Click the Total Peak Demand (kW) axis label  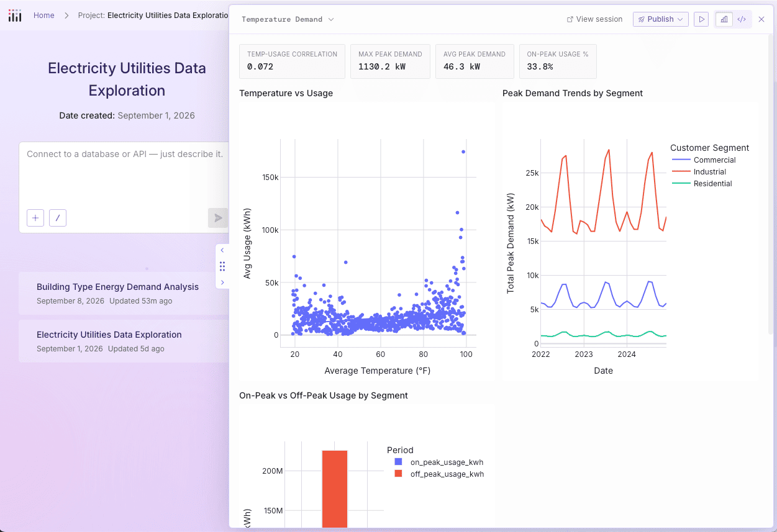pyautogui.click(x=511, y=242)
